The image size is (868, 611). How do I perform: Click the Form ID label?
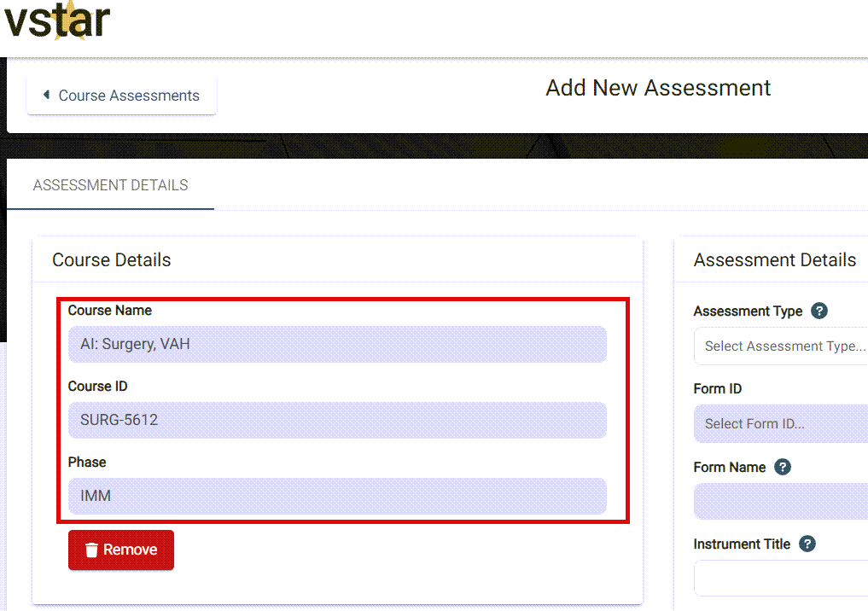pos(717,389)
